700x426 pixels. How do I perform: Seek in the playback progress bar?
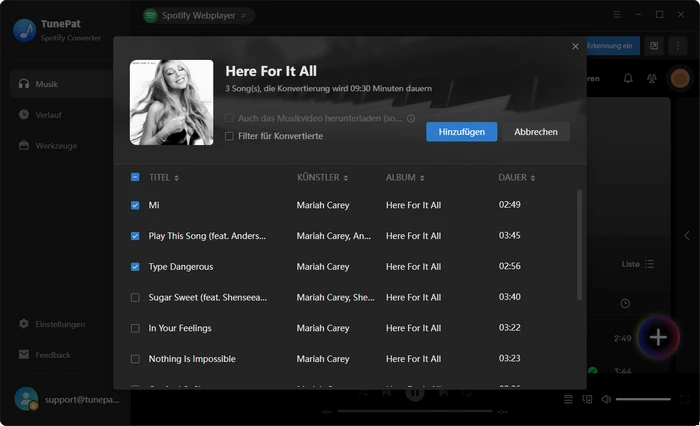pos(415,411)
